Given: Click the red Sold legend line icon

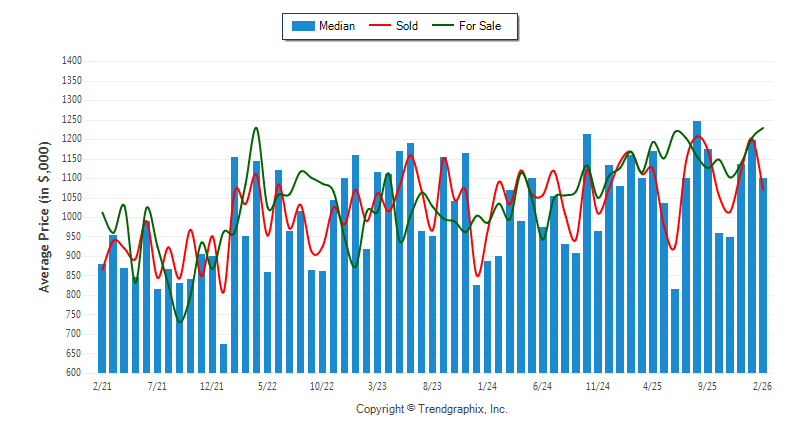Looking at the screenshot, I should pyautogui.click(x=381, y=26).
